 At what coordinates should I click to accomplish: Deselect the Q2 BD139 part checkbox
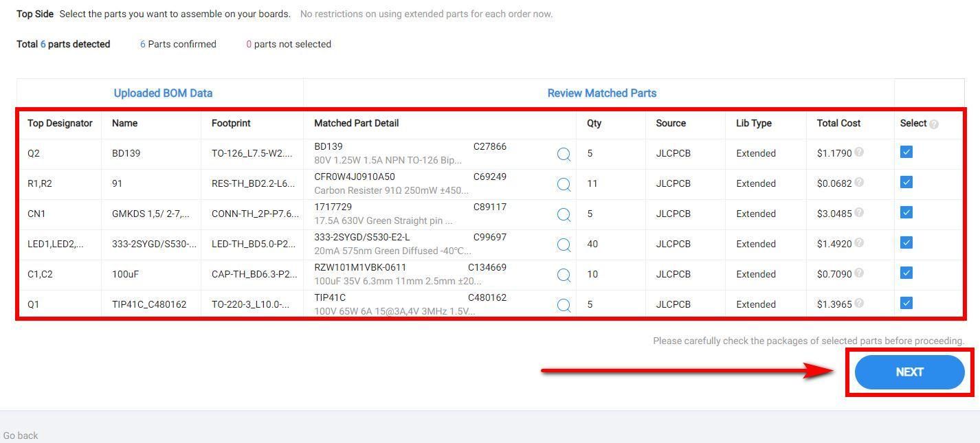(x=906, y=152)
